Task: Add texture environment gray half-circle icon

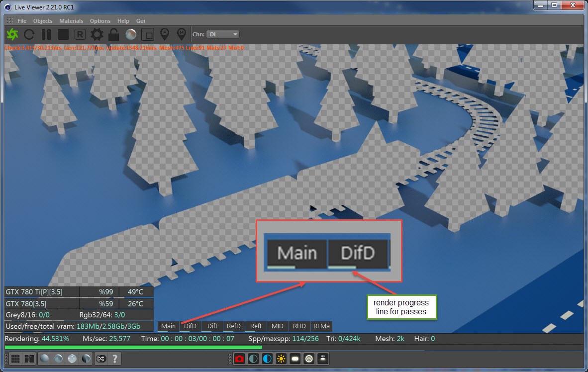Action: (x=253, y=359)
